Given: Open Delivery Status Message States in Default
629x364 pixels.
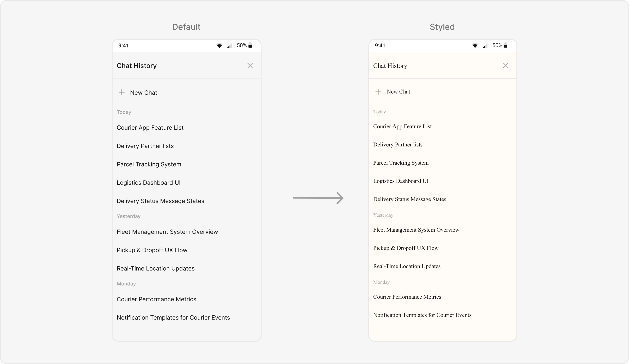Looking at the screenshot, I should pos(160,201).
